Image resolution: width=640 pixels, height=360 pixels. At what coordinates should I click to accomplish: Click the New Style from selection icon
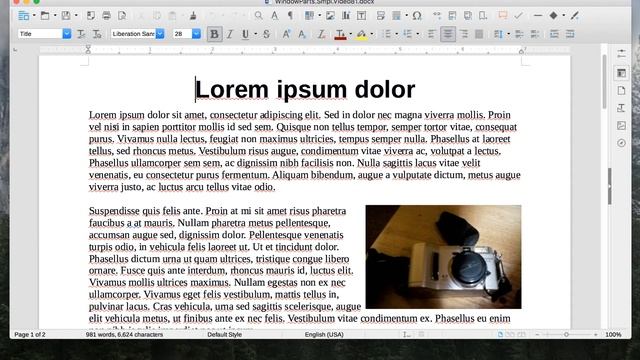click(97, 34)
